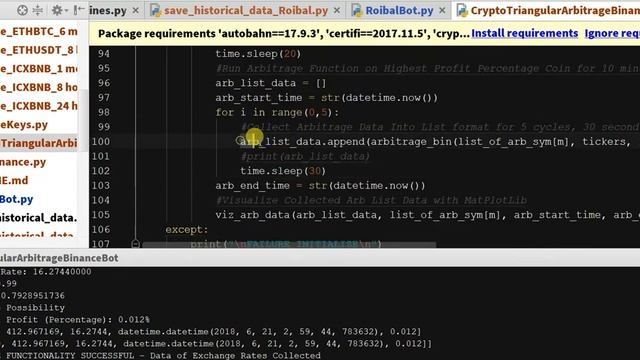Open save_historical_data_Roibal.py tab
640x360 pixels.
[246, 11]
